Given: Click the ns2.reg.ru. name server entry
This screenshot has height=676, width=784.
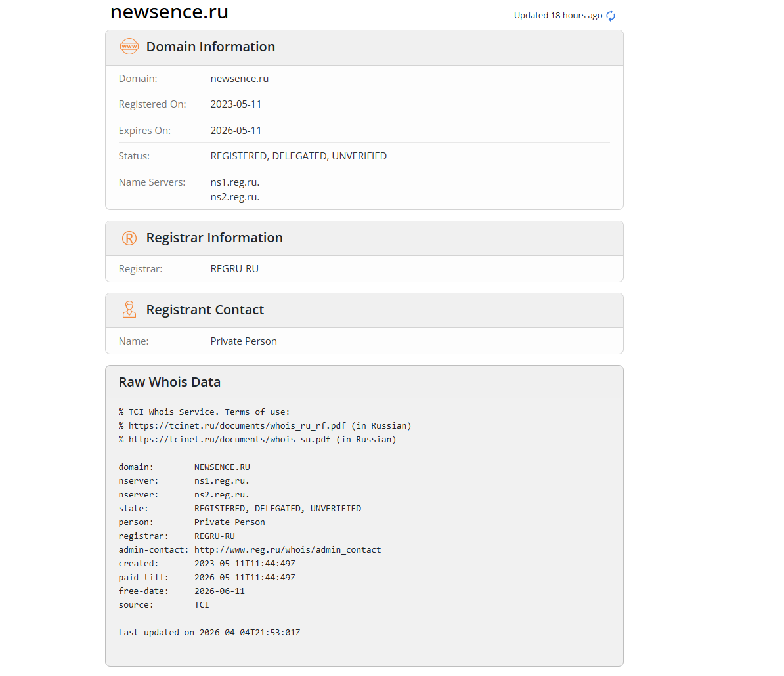Looking at the screenshot, I should point(234,197).
